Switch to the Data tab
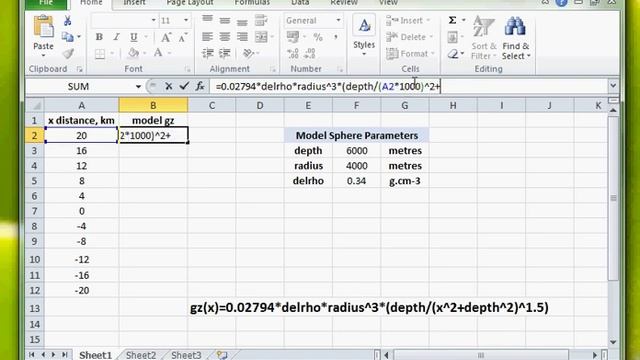Image resolution: width=640 pixels, height=360 pixels. [x=300, y=3]
